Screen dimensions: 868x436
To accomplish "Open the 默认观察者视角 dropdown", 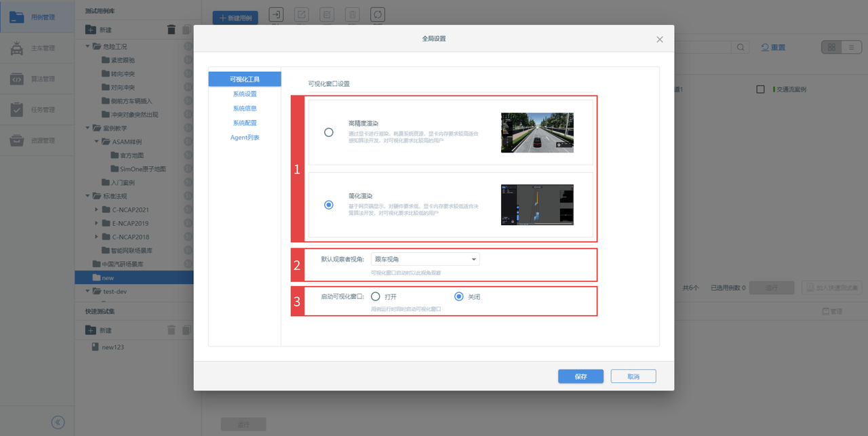I will (x=425, y=259).
